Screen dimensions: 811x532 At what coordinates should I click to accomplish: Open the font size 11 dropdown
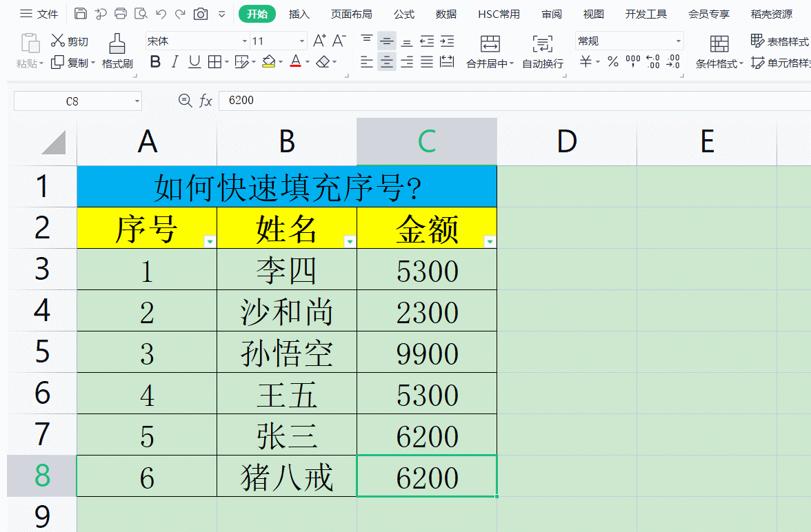(302, 41)
